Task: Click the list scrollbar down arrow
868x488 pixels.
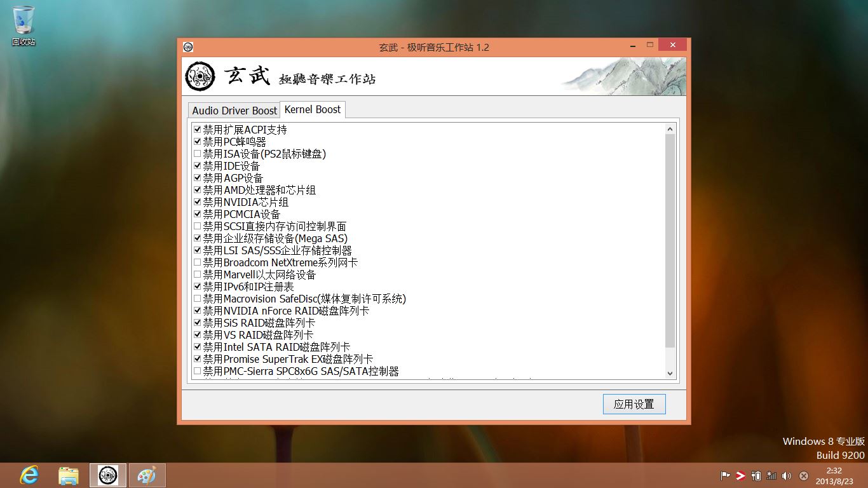Action: [670, 374]
